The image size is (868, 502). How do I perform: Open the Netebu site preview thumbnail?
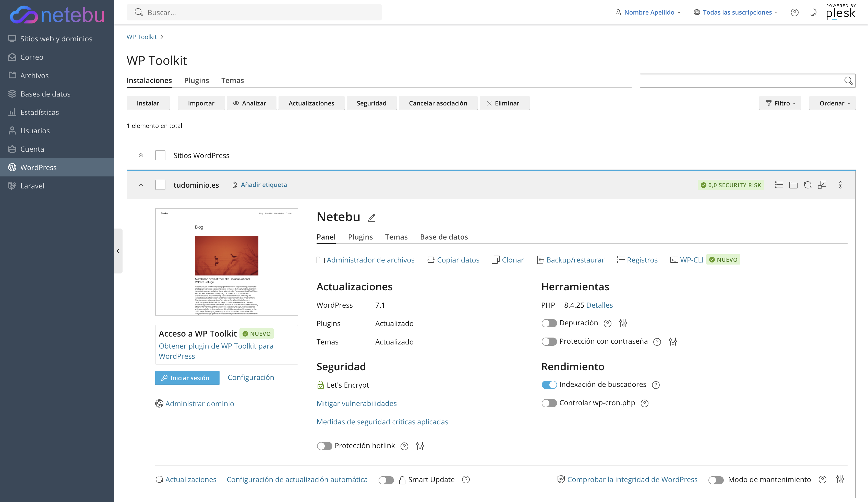227,262
